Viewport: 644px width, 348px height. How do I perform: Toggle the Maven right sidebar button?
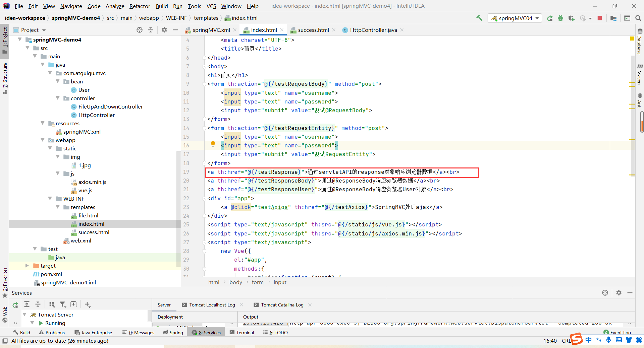pos(640,74)
